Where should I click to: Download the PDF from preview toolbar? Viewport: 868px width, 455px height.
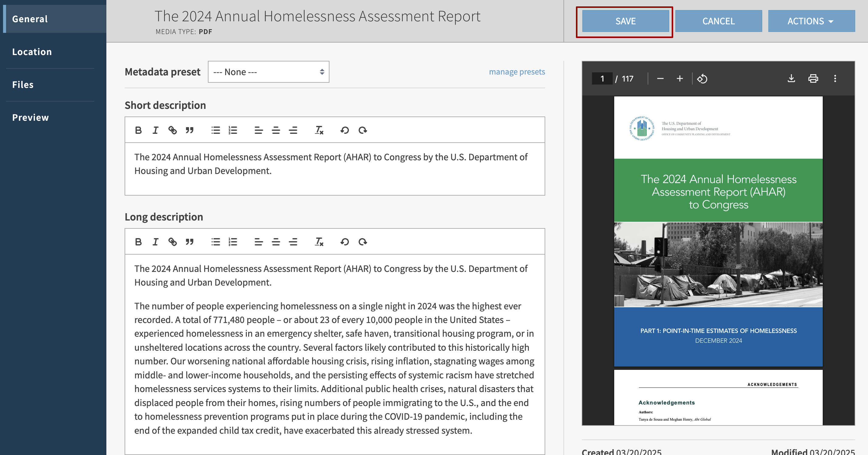[791, 78]
